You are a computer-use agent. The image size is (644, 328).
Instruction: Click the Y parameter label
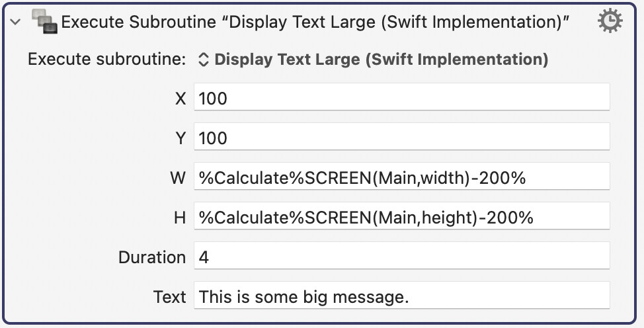(180, 138)
